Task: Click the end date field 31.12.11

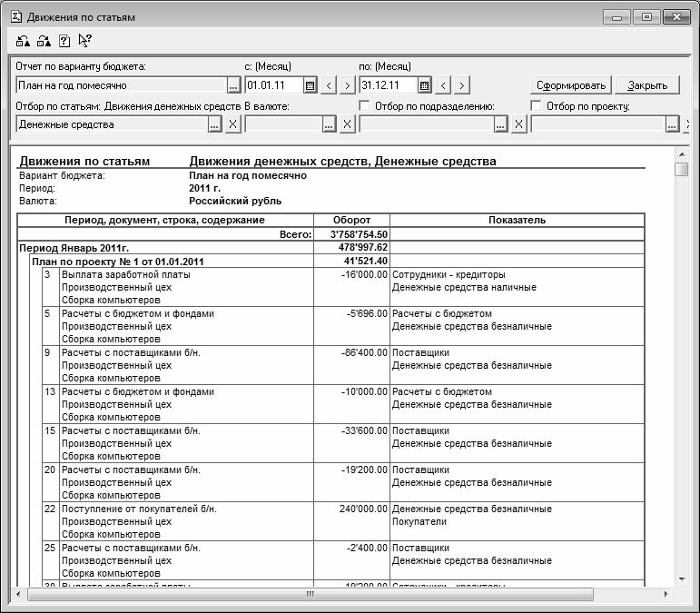Action: pos(389,85)
